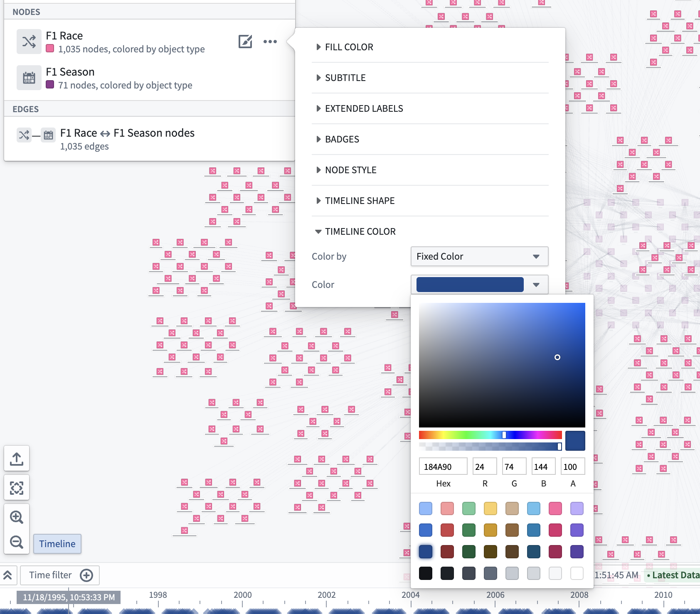The width and height of the screenshot is (700, 614).
Task: Add a time filter with plus icon
Action: (x=86, y=575)
